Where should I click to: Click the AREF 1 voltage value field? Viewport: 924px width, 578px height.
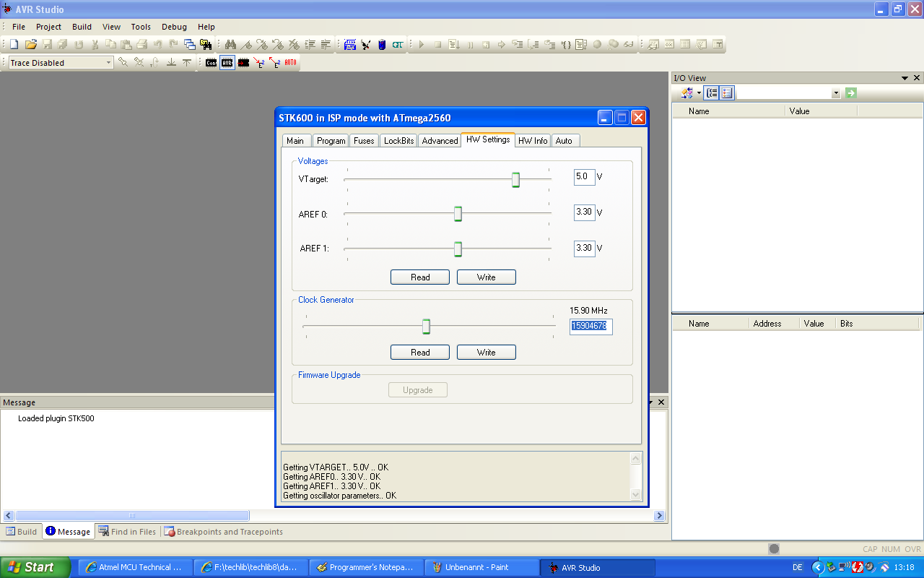[x=585, y=248]
